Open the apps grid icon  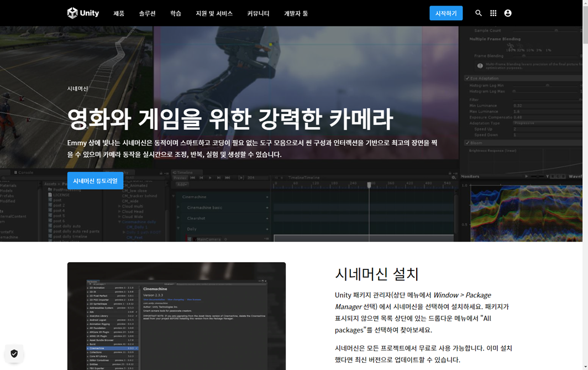tap(493, 13)
